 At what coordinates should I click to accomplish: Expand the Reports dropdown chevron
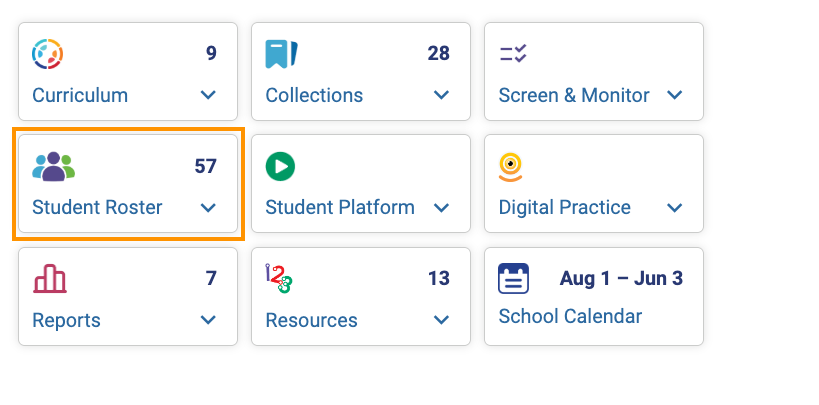pyautogui.click(x=208, y=320)
